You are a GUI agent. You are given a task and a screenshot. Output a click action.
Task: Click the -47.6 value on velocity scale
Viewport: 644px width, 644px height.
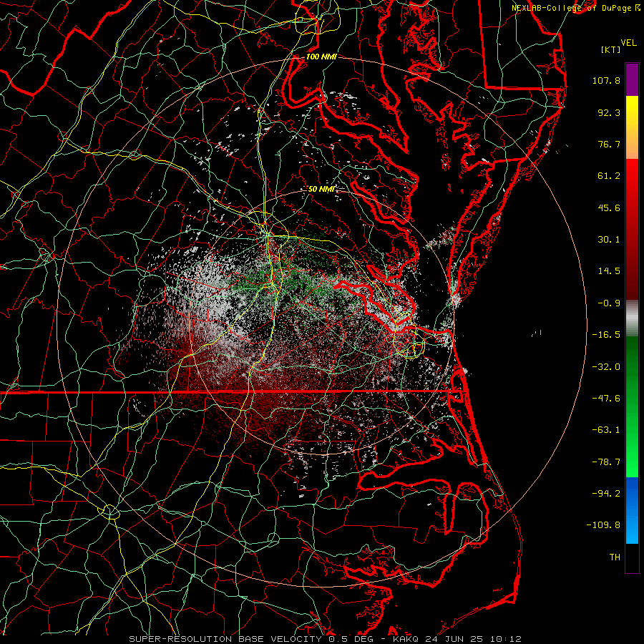(x=606, y=399)
